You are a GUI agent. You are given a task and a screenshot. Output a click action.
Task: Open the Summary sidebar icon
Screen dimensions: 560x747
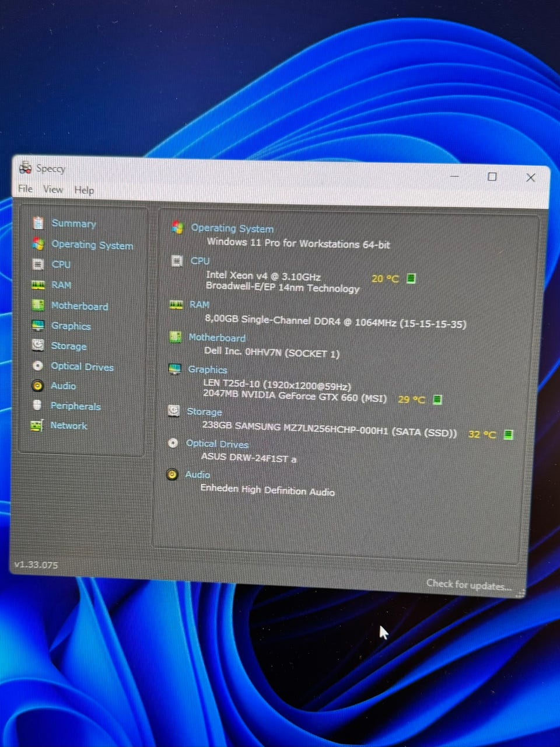coord(38,223)
